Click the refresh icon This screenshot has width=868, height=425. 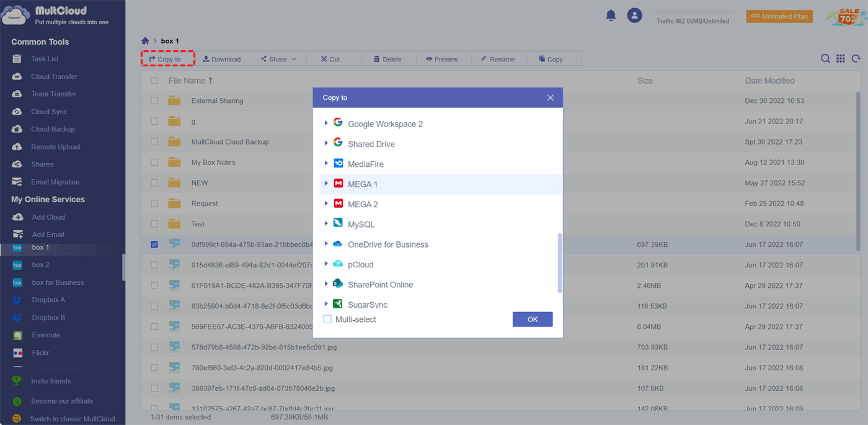pyautogui.click(x=856, y=58)
